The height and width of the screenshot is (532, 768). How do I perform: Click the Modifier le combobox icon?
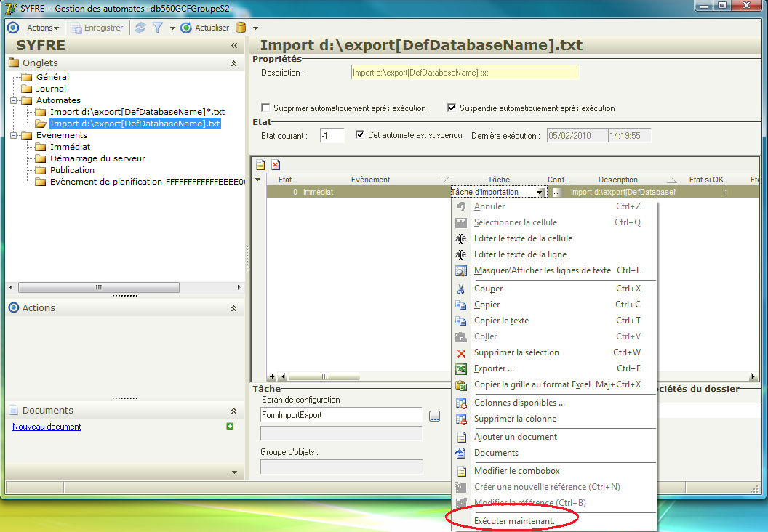point(461,471)
